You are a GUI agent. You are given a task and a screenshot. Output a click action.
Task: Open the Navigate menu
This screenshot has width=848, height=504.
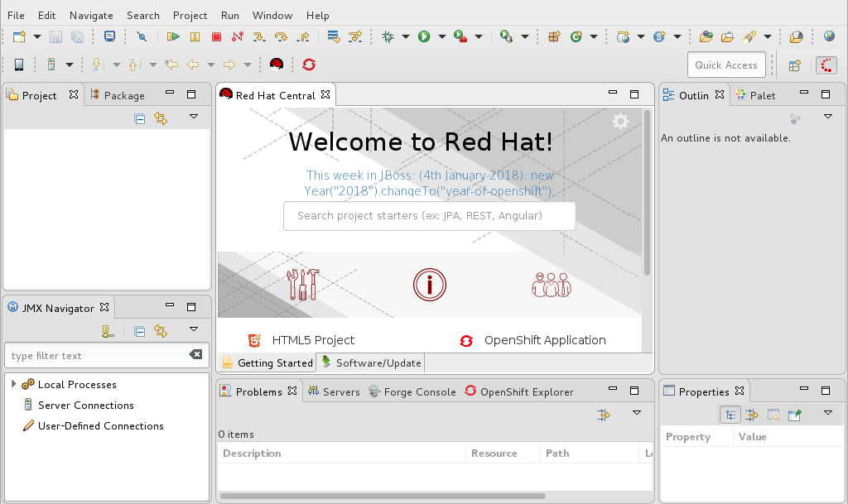(91, 15)
